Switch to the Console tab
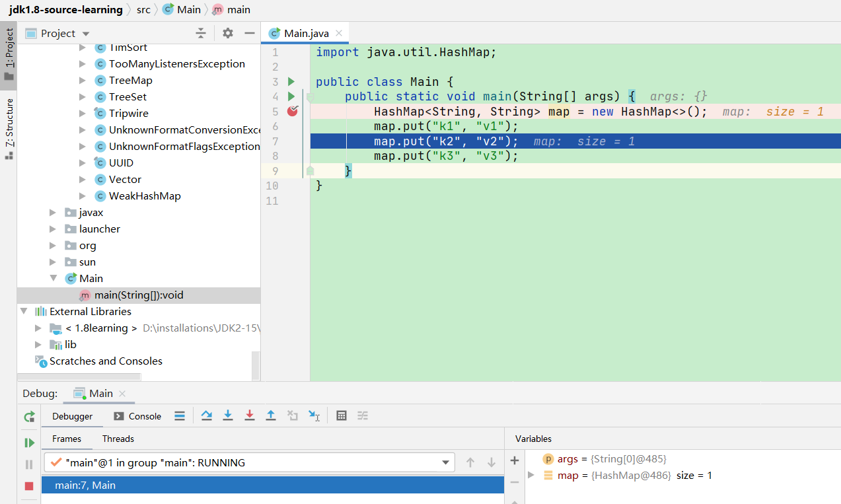The width and height of the screenshot is (841, 504). coord(137,416)
